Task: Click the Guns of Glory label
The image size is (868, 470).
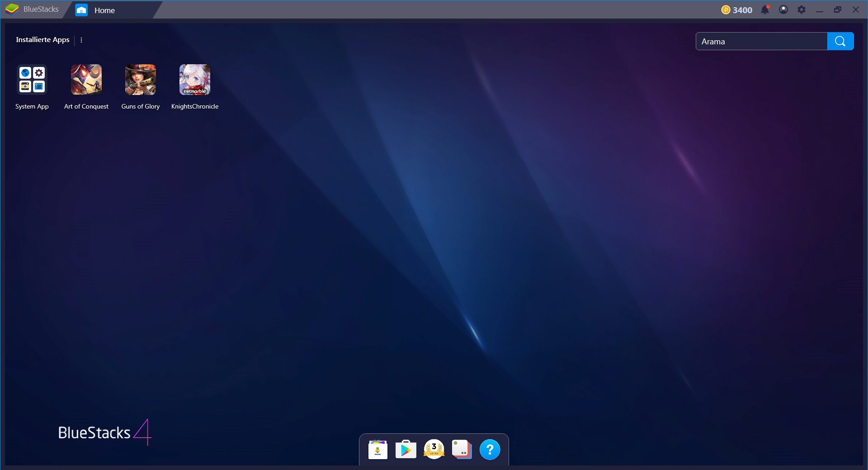Action: tap(141, 106)
